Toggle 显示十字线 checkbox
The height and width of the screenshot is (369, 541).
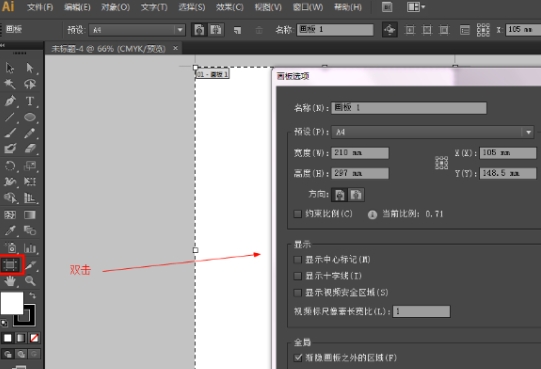297,276
